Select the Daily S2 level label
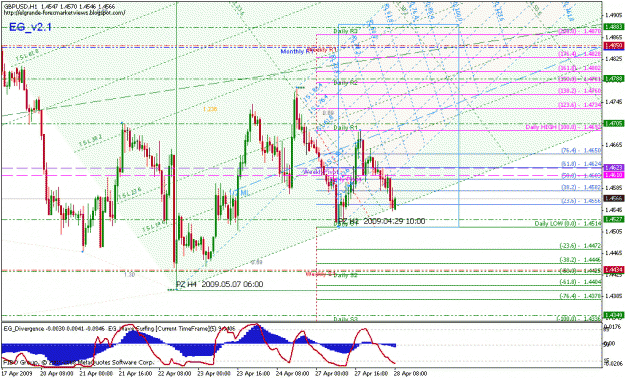 (x=345, y=275)
